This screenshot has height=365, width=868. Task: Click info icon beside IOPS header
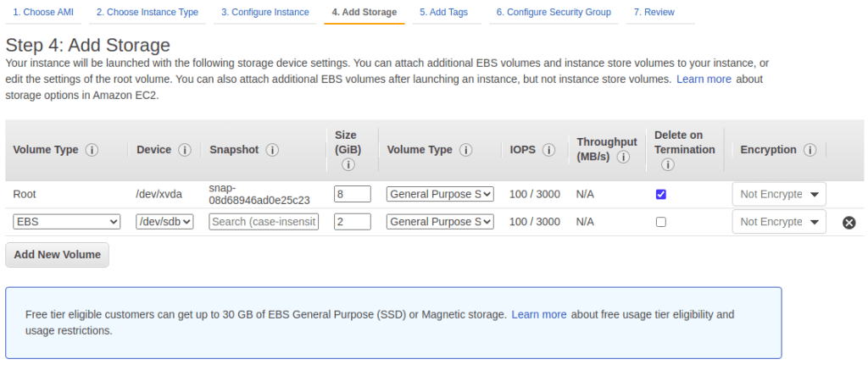click(x=548, y=150)
